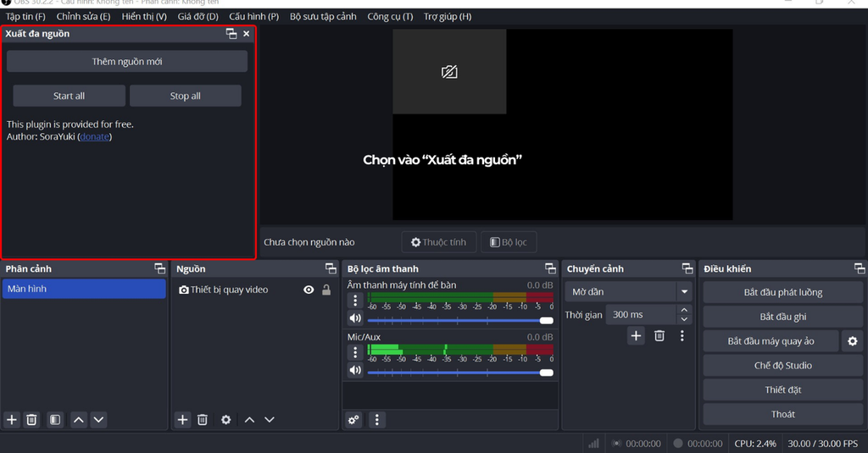
Task: Open Thiết đặt settings button
Action: (782, 390)
